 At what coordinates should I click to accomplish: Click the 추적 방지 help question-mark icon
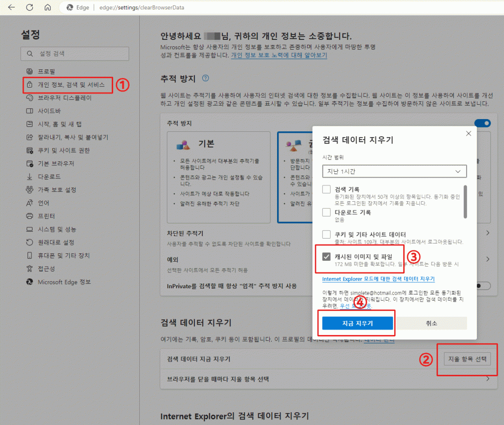point(206,79)
